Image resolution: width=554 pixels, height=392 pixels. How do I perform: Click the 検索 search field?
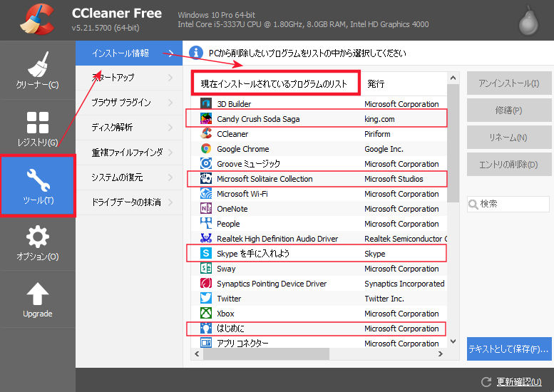click(508, 204)
